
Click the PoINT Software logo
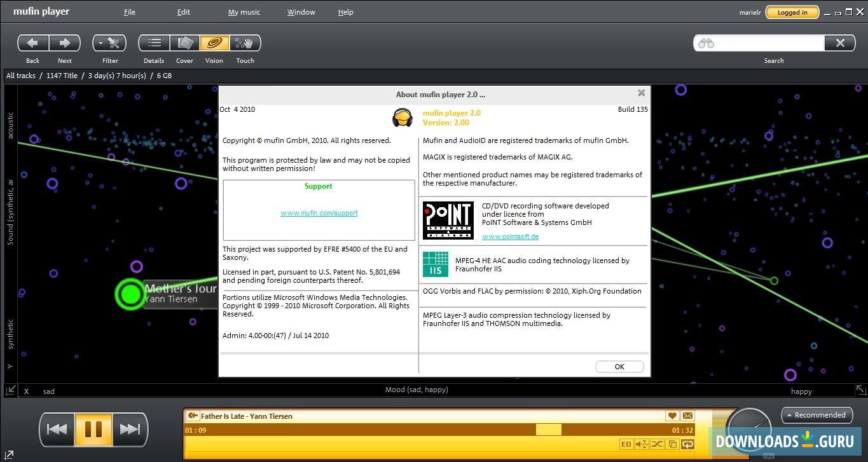(448, 221)
